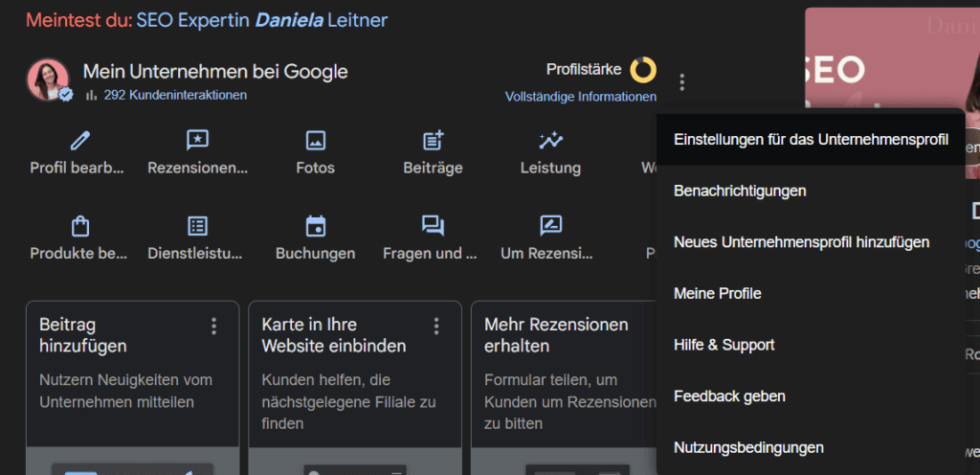
Task: Click the Produkte be... label
Action: [78, 254]
